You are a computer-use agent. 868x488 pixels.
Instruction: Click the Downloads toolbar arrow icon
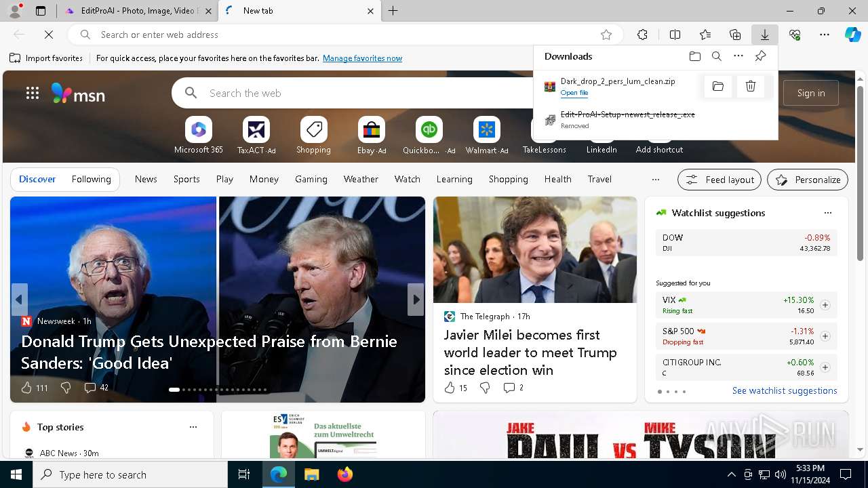[x=764, y=35]
